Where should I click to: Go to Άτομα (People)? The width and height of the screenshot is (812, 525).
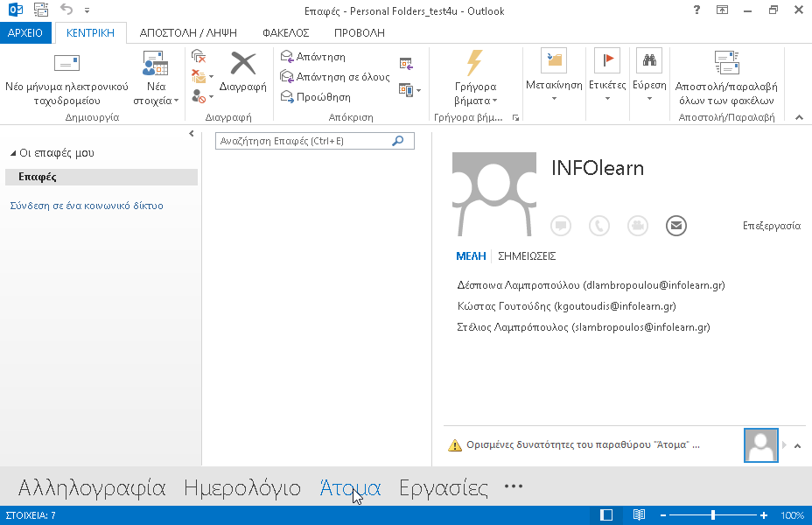click(x=350, y=487)
